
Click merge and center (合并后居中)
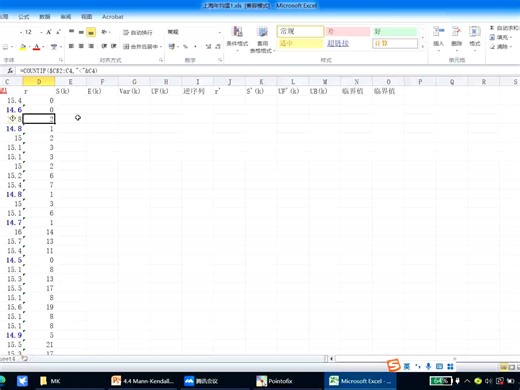point(140,46)
